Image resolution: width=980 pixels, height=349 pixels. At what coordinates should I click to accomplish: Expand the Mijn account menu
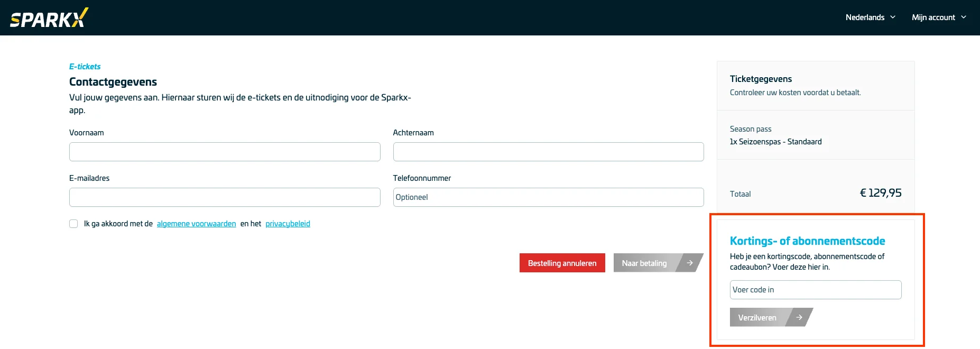(x=939, y=17)
